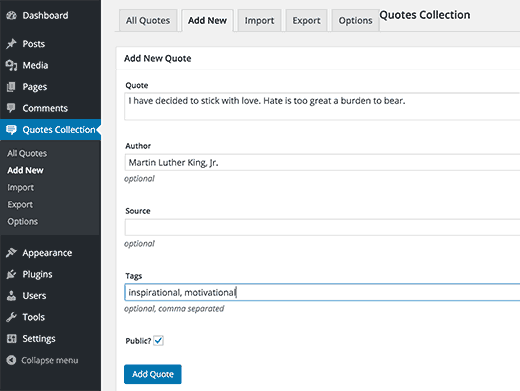The height and width of the screenshot is (391, 520).
Task: Collapse menu using the arrow icon
Action: (11, 360)
